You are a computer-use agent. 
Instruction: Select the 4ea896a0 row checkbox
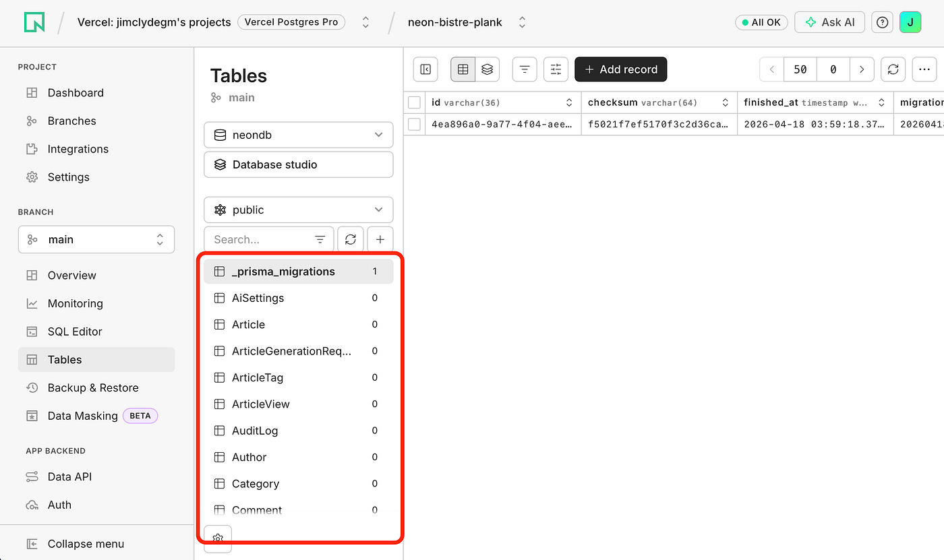tap(414, 124)
